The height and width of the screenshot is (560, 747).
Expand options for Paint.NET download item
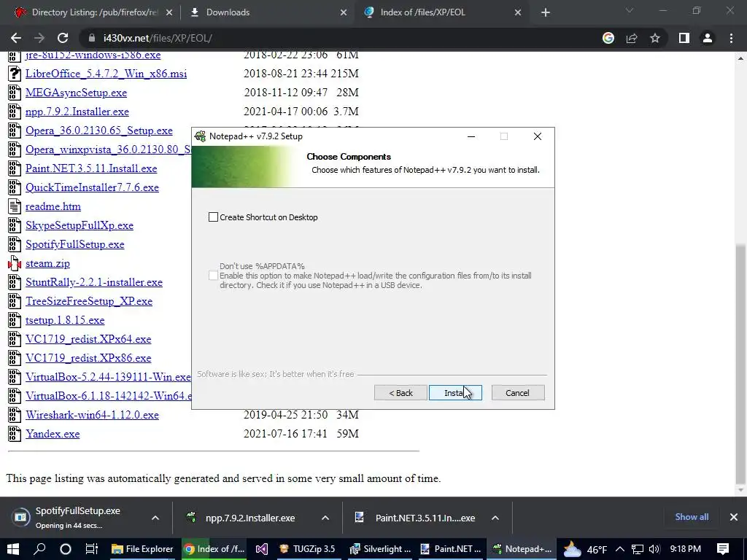[x=495, y=518]
